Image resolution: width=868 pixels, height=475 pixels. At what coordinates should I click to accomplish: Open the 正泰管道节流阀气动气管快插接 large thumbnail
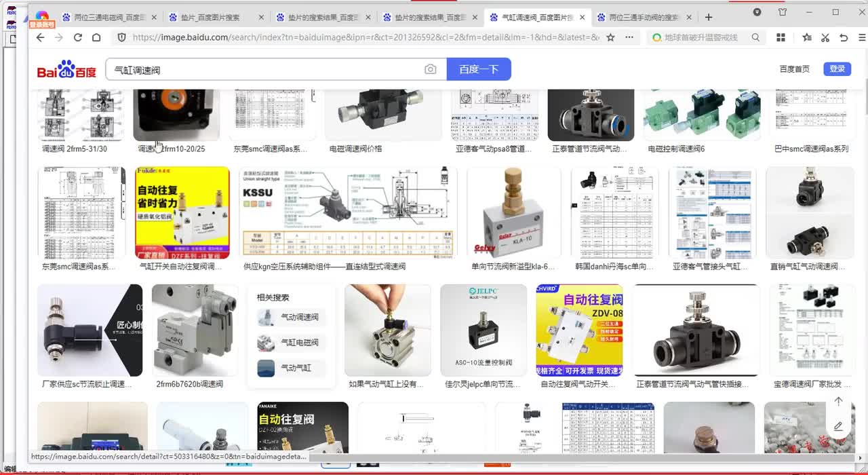click(696, 330)
